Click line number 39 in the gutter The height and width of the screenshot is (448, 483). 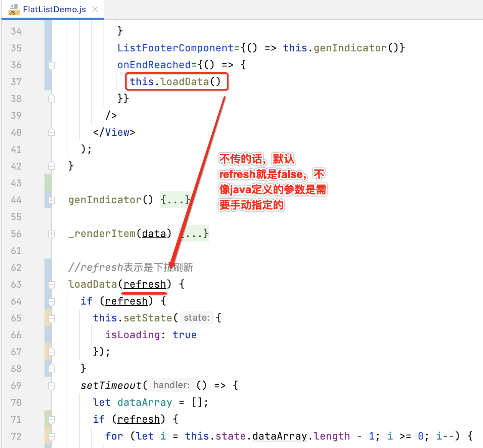(x=16, y=115)
